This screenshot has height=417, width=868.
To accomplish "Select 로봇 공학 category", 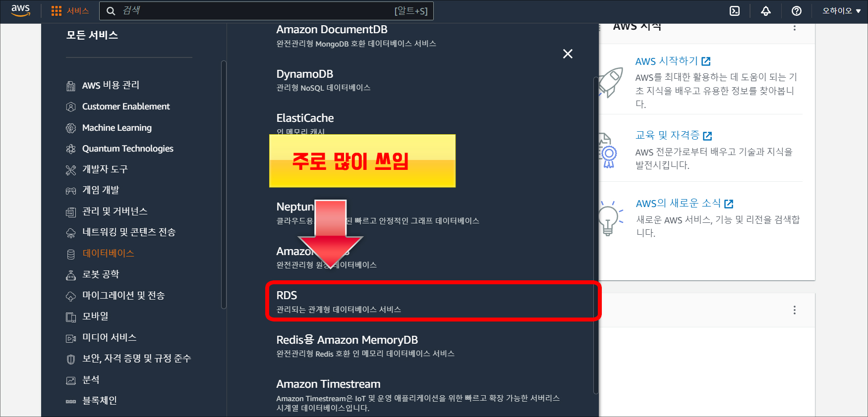I will (x=101, y=274).
